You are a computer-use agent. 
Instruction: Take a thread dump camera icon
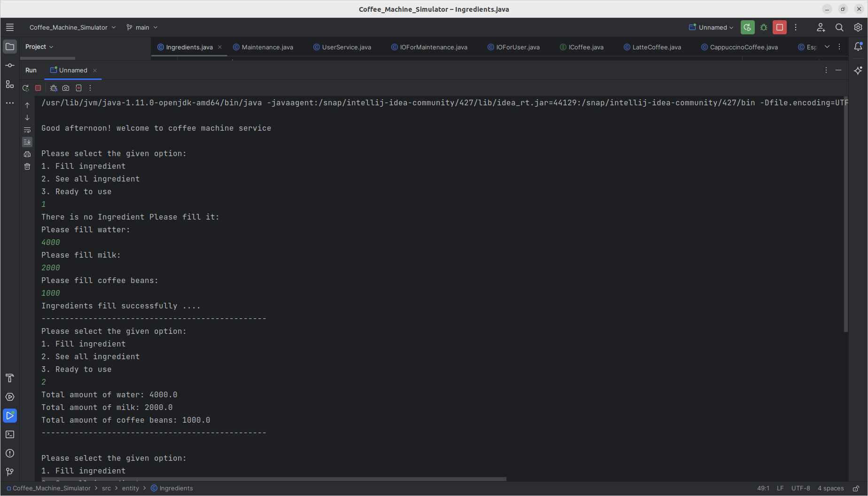pos(66,88)
